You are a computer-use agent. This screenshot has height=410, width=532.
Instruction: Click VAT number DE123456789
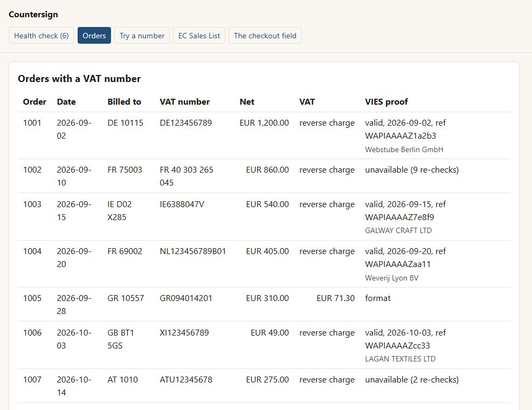point(185,122)
